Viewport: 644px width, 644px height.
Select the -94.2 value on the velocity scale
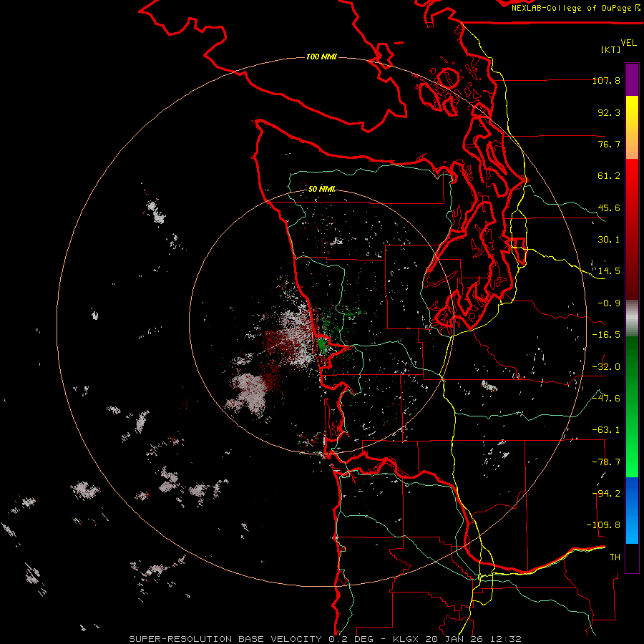click(606, 494)
